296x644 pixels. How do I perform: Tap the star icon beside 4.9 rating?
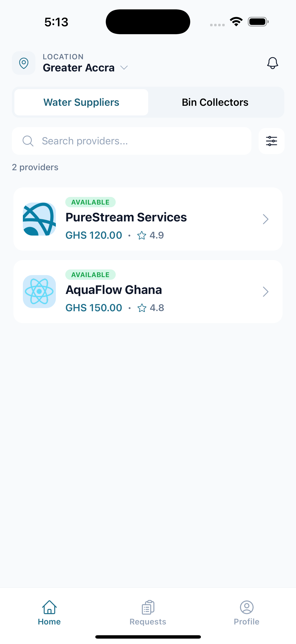(141, 235)
